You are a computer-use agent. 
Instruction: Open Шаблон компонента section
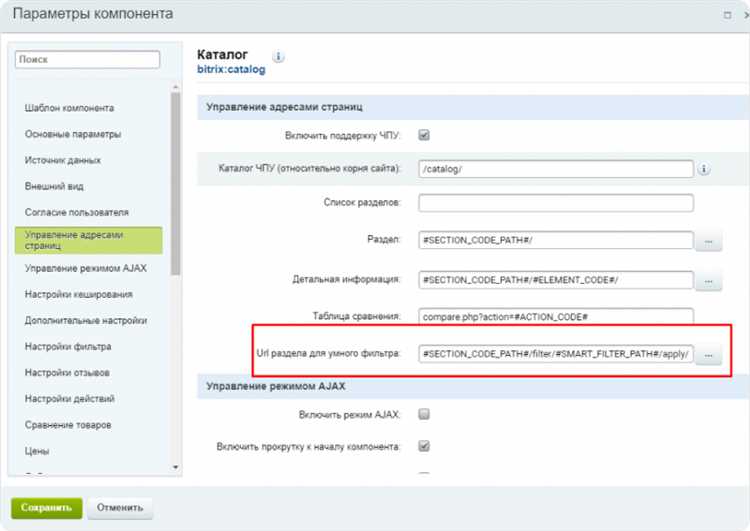(x=69, y=108)
